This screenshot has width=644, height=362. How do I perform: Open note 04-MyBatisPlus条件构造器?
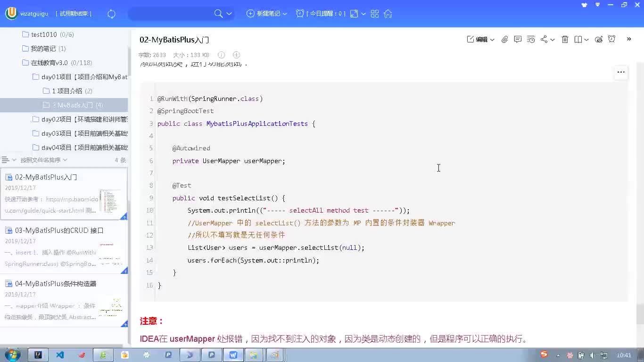point(64,300)
